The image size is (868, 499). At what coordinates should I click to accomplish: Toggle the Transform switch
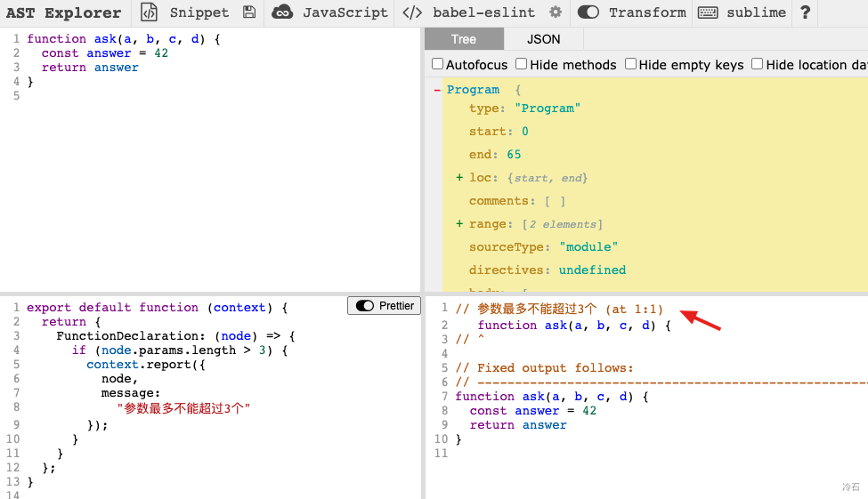(x=588, y=12)
